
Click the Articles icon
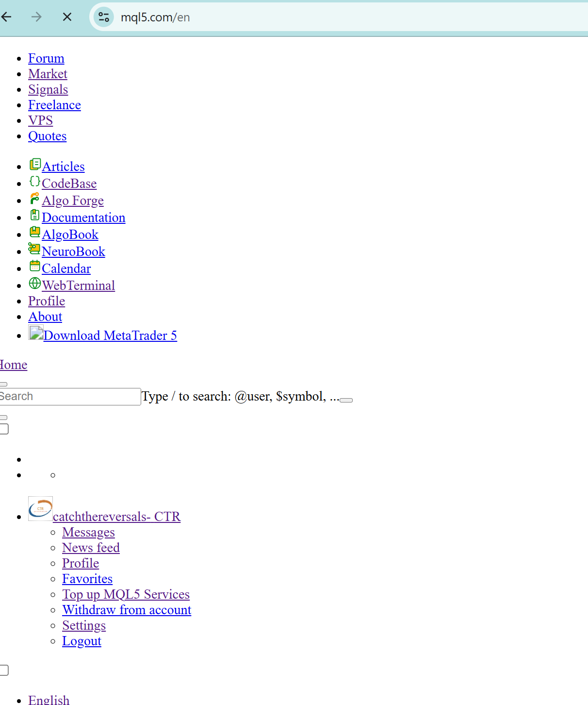(x=35, y=164)
